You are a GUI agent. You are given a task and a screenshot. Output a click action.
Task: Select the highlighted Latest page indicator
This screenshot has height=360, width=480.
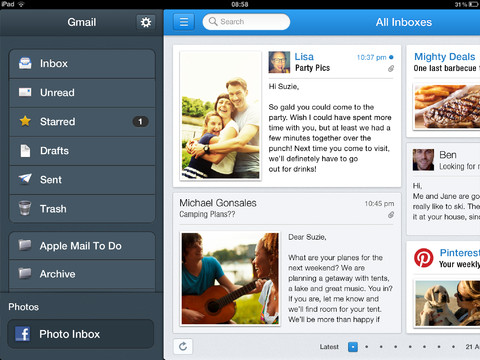tap(353, 347)
